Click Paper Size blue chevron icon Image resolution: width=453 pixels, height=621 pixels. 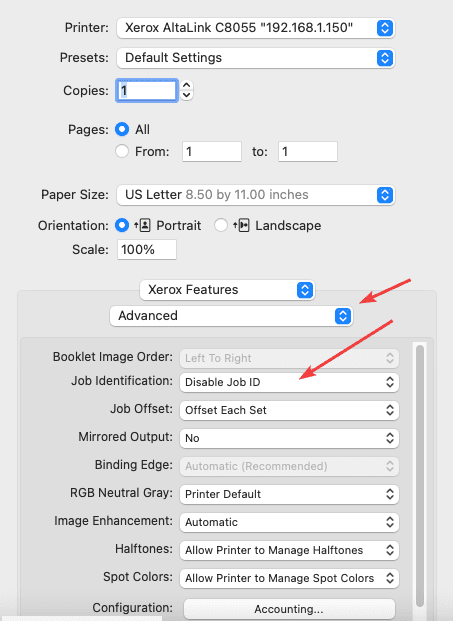[x=384, y=195]
